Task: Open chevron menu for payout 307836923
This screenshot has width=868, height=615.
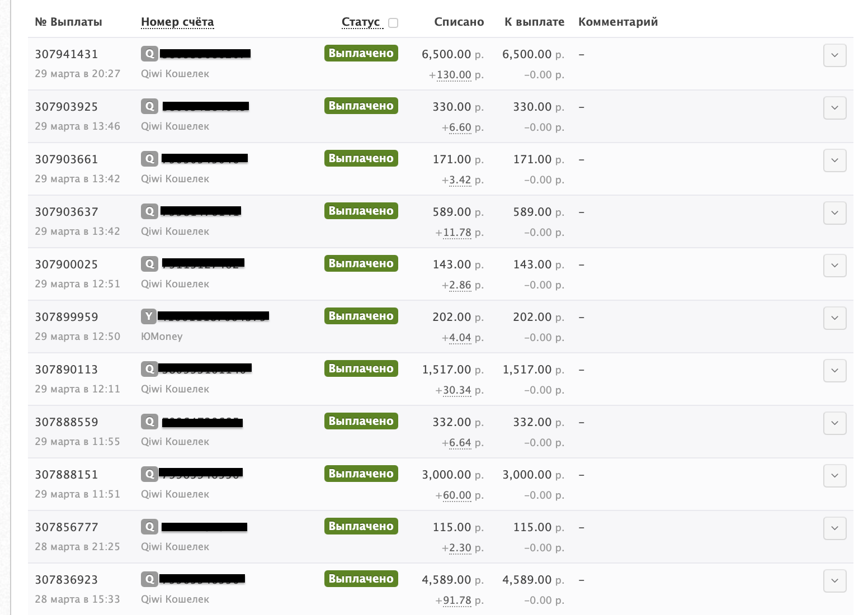Action: pyautogui.click(x=834, y=581)
